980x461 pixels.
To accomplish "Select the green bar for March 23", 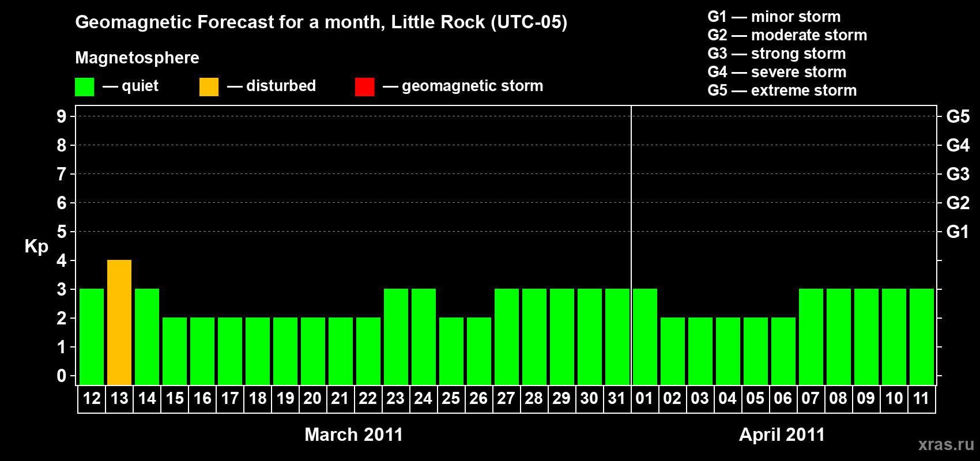I will [396, 337].
